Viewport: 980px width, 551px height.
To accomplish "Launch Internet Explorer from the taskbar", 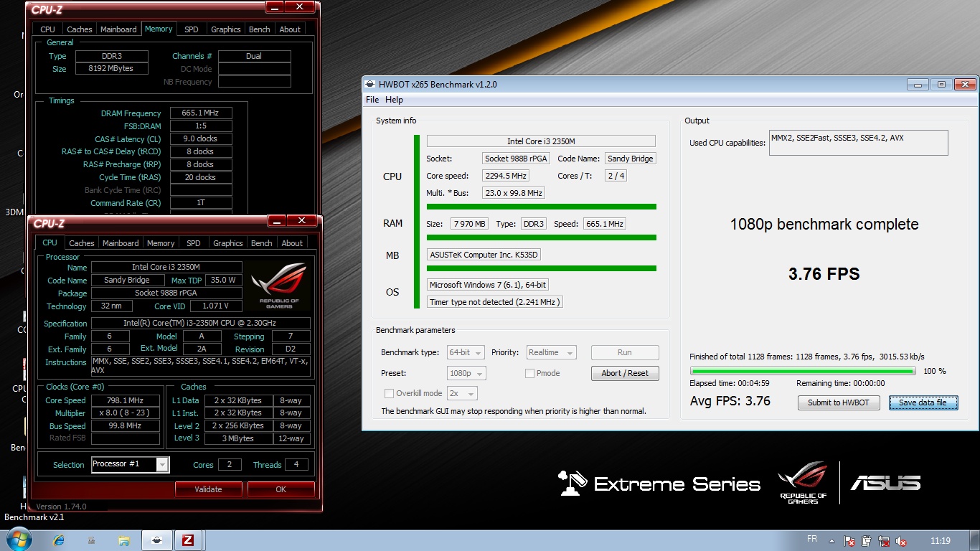I will pos(58,540).
